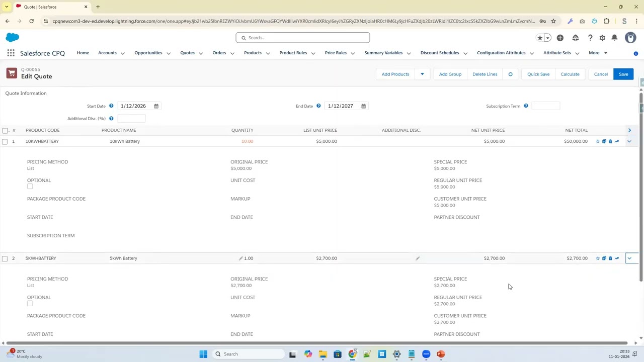The width and height of the screenshot is (644, 362).
Task: Focus the Salesforce global Search box
Action: [x=303, y=38]
